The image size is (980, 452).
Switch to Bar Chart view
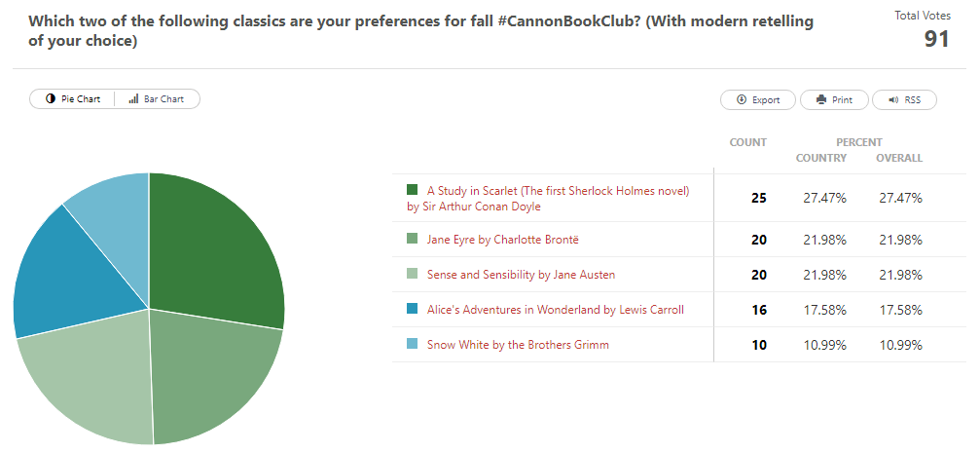pyautogui.click(x=157, y=99)
